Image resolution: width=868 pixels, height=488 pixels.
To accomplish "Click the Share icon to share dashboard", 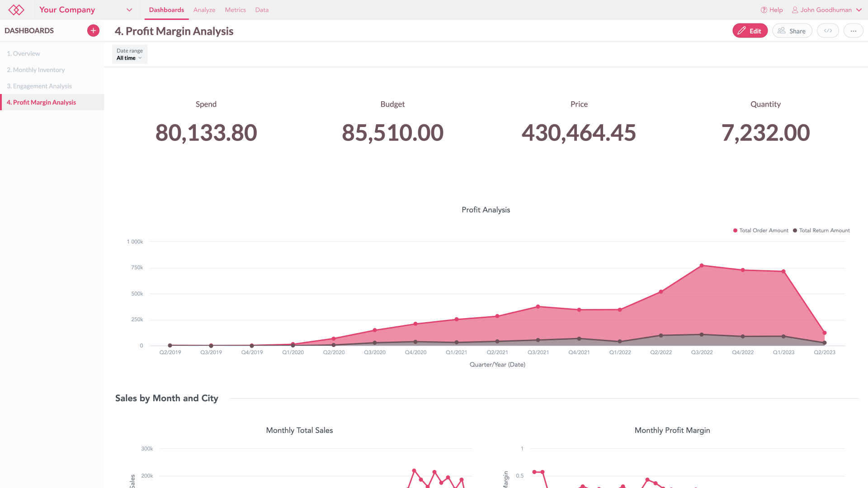I will pos(792,30).
